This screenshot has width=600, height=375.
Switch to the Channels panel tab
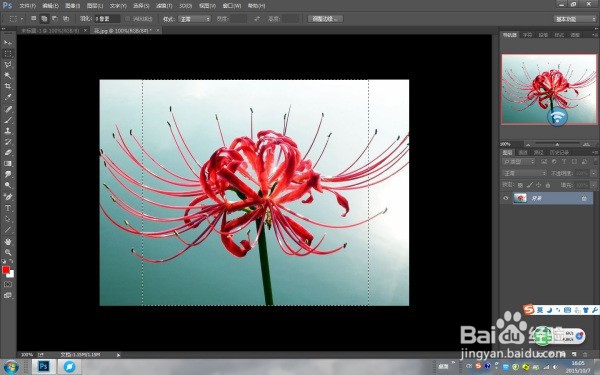(x=523, y=152)
